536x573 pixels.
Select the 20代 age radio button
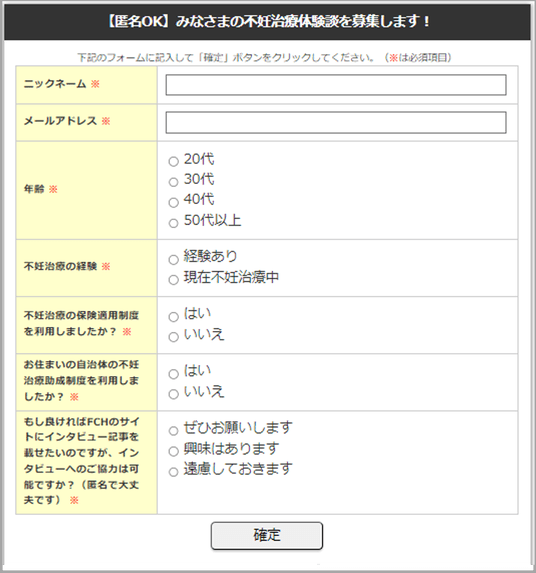pyautogui.click(x=174, y=161)
